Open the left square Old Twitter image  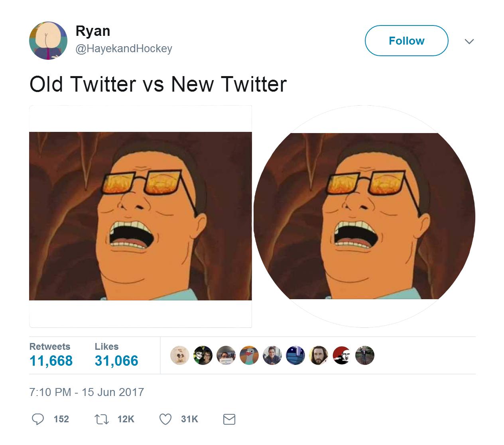[140, 216]
